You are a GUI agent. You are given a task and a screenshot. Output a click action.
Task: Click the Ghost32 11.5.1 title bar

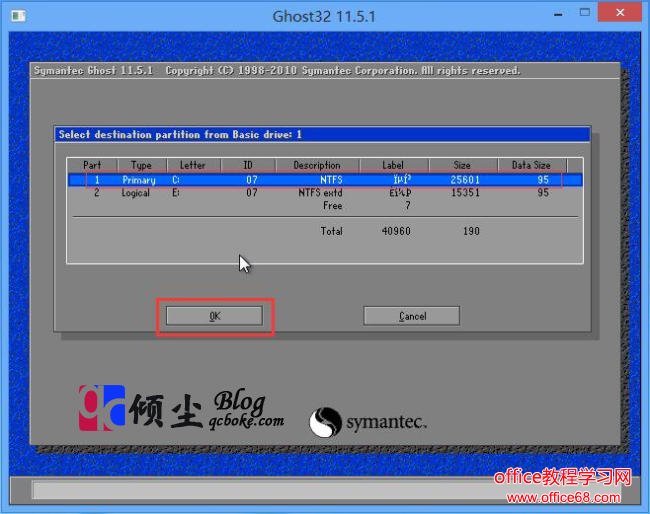324,17
